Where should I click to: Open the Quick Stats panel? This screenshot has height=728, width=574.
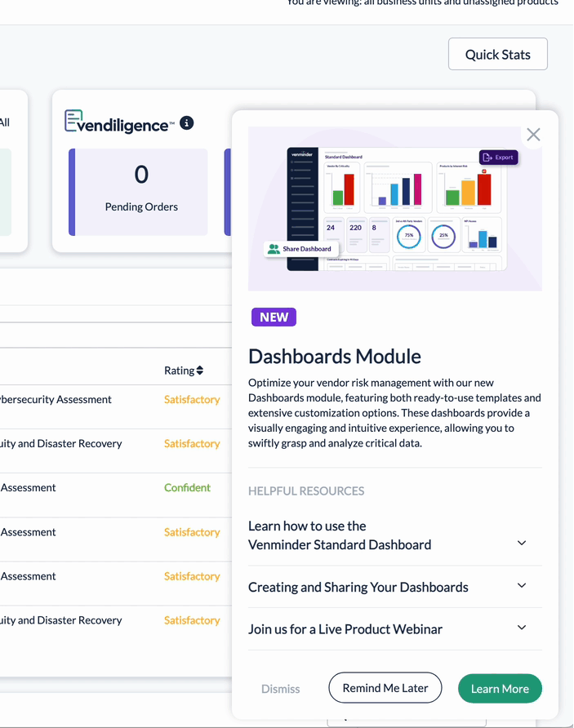pyautogui.click(x=497, y=55)
